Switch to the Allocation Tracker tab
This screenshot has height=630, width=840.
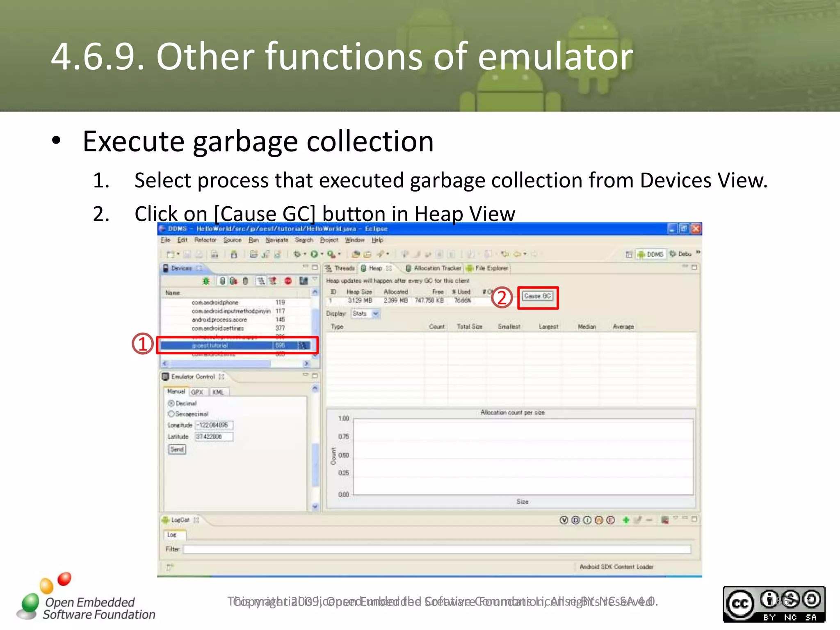coord(433,268)
